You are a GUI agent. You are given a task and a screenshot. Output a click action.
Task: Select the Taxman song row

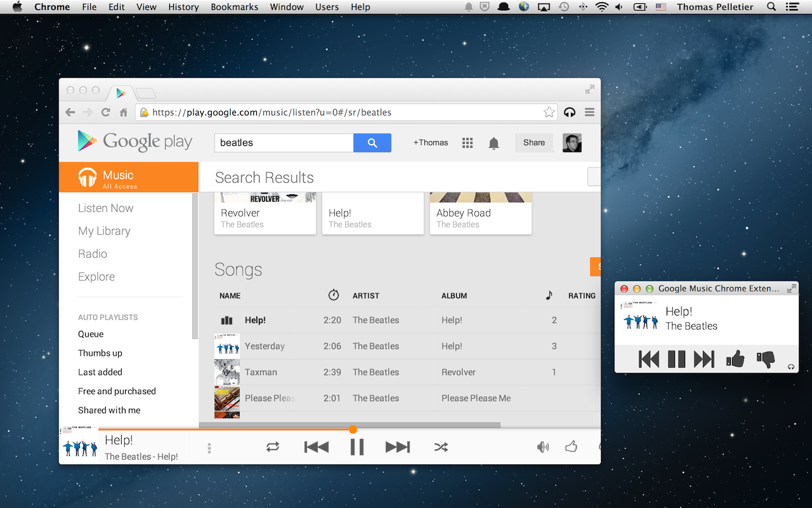coord(407,372)
